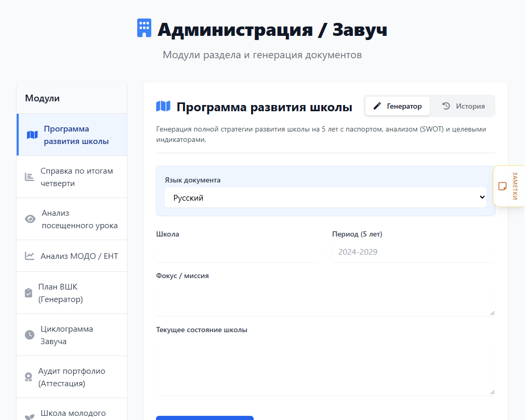Click the map icon in Программа развития школы sidebar item

point(32,135)
